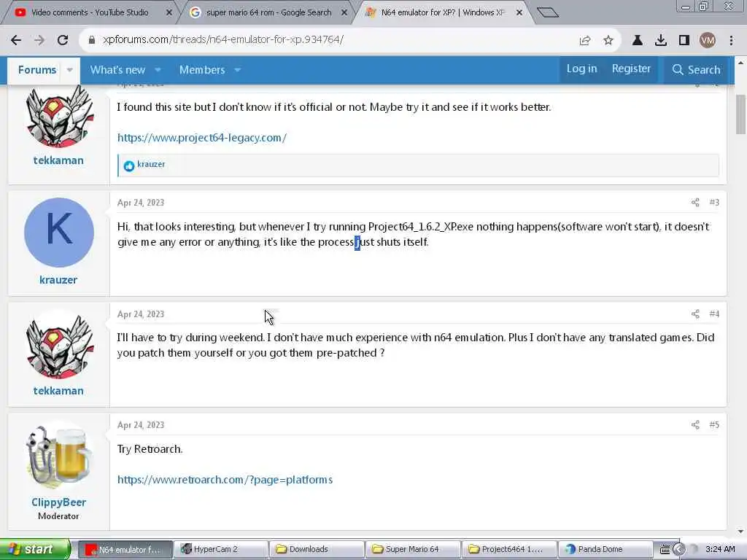Switch to the YouTube Studio tab
Image resolution: width=747 pixels, height=560 pixels.
[x=90, y=12]
